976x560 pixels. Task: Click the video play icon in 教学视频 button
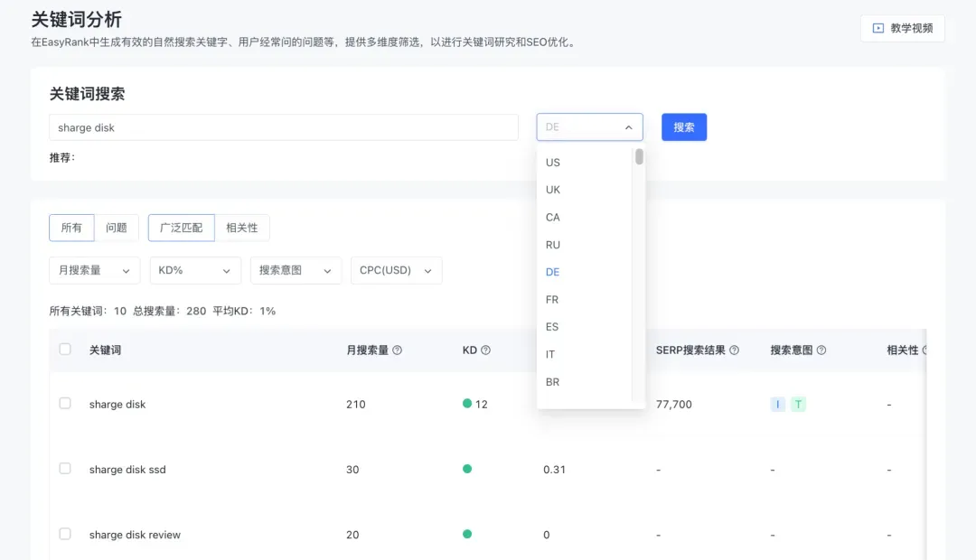[x=877, y=28]
